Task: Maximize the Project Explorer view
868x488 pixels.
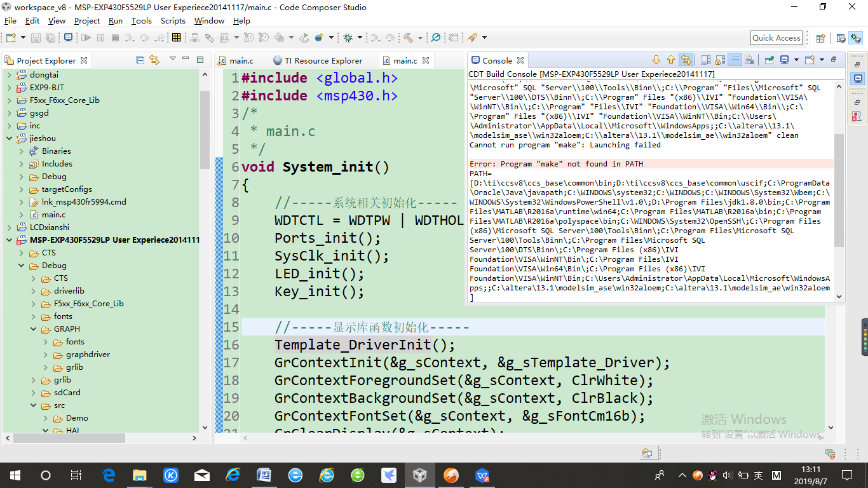Action: tap(200, 60)
